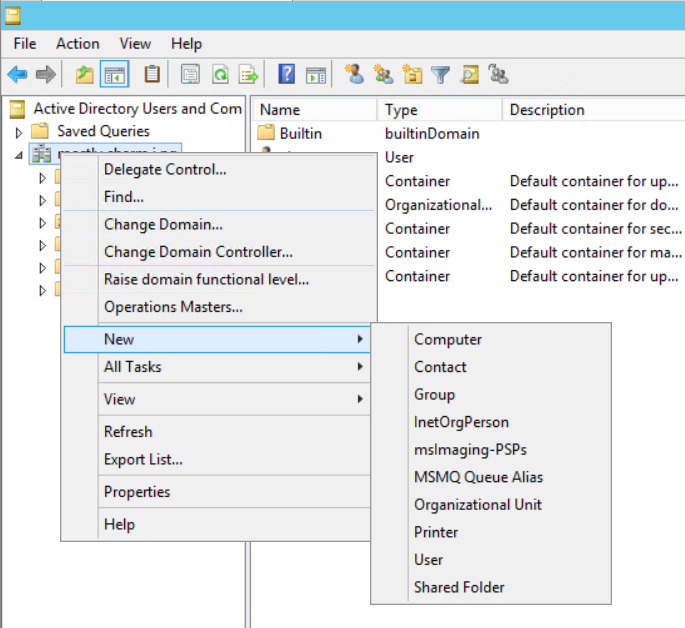Click the green Refresh toolbar icon
Image resolution: width=685 pixels, height=628 pixels.
(220, 74)
